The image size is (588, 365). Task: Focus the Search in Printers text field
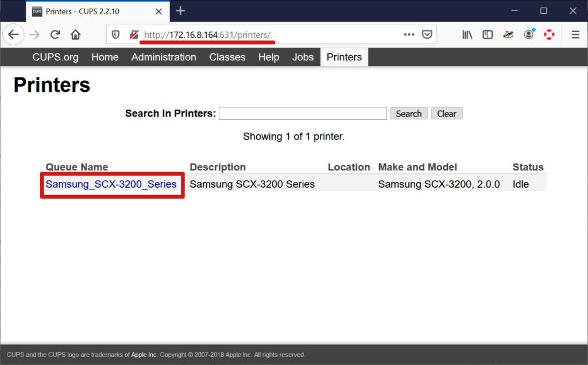pyautogui.click(x=303, y=113)
